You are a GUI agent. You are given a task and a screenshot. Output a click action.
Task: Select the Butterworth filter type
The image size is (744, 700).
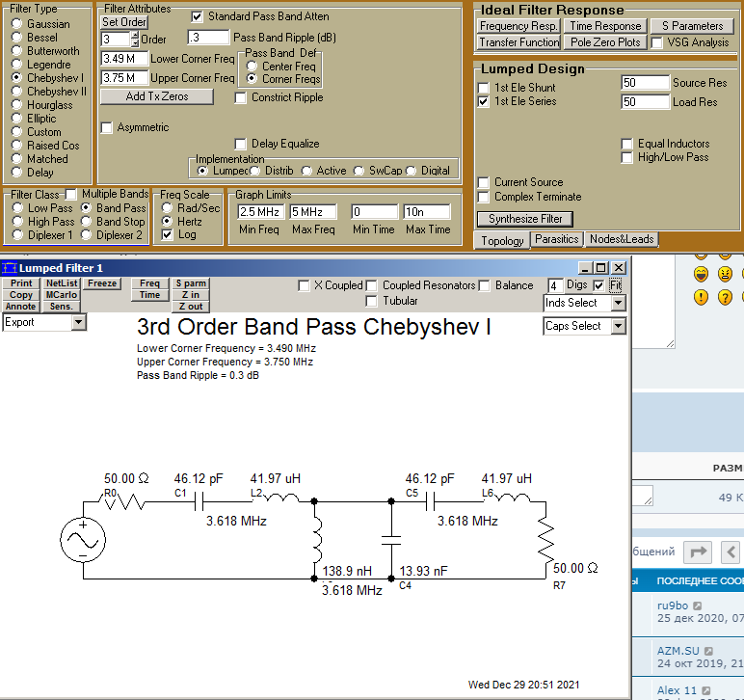click(18, 51)
